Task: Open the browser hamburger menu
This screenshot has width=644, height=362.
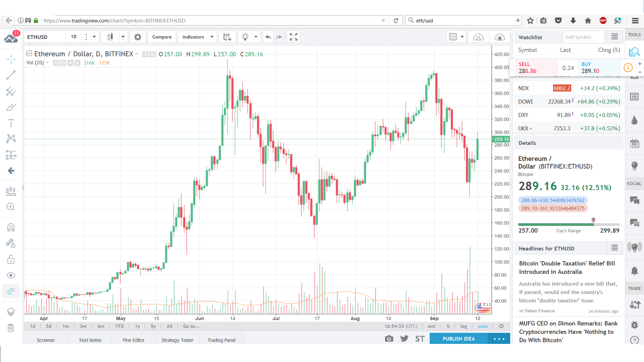Action: (x=635, y=21)
